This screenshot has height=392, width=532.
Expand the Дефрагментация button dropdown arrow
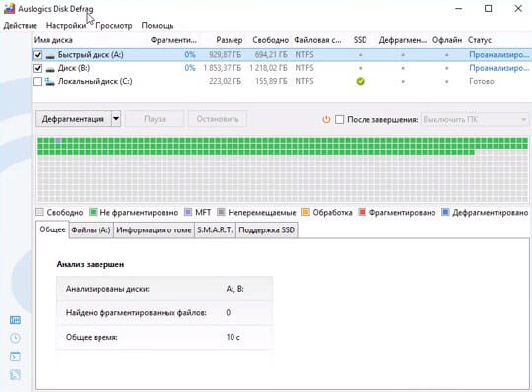[116, 119]
